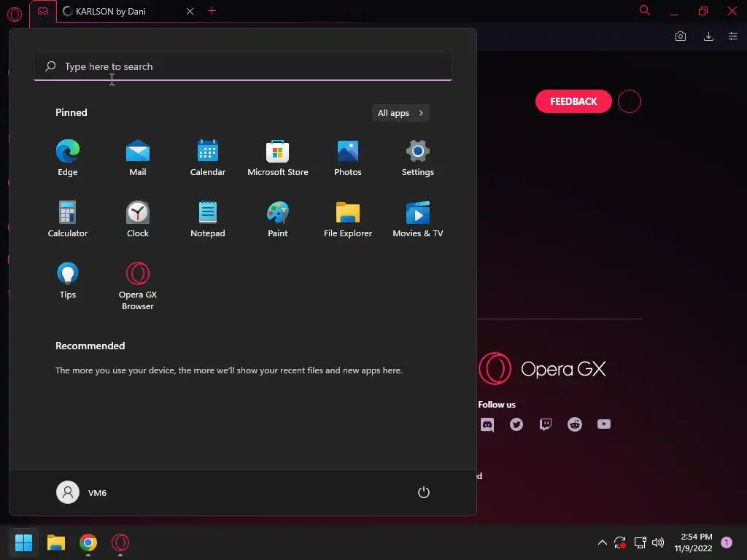This screenshot has width=747, height=560.
Task: Open the Mail app
Action: coord(138,157)
